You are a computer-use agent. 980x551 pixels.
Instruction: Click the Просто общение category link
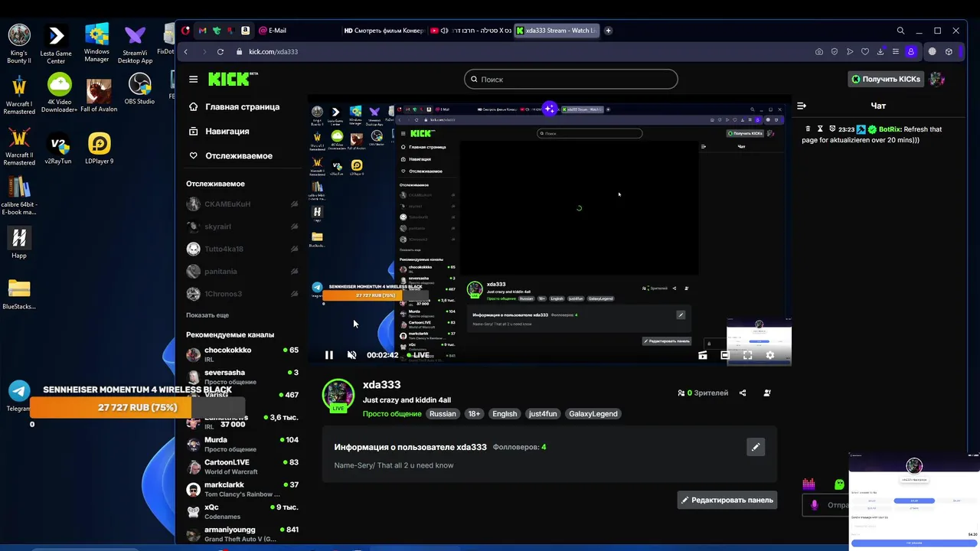point(392,414)
